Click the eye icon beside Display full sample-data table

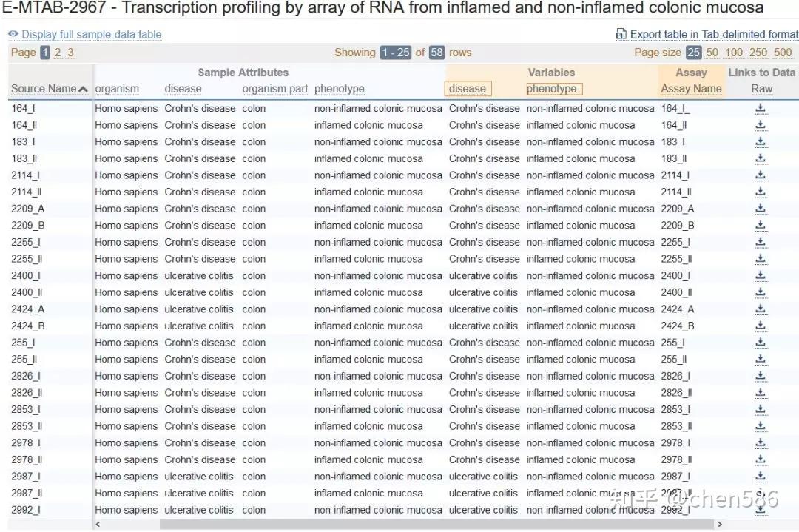coord(13,35)
